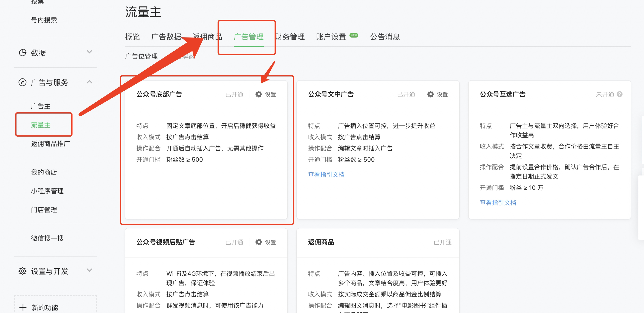
Task: Expand the 数据 sidebar section chevron
Action: 89,52
